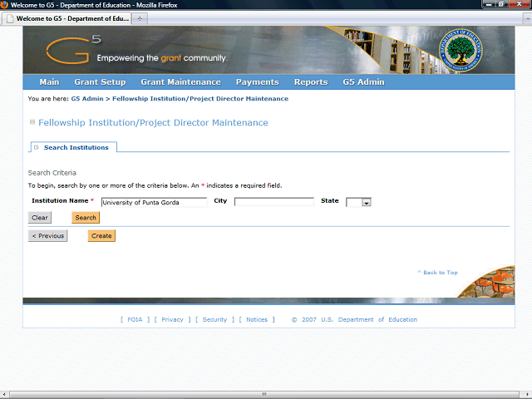The width and height of the screenshot is (532, 399).
Task: Open the Reports menu
Action: click(x=311, y=82)
